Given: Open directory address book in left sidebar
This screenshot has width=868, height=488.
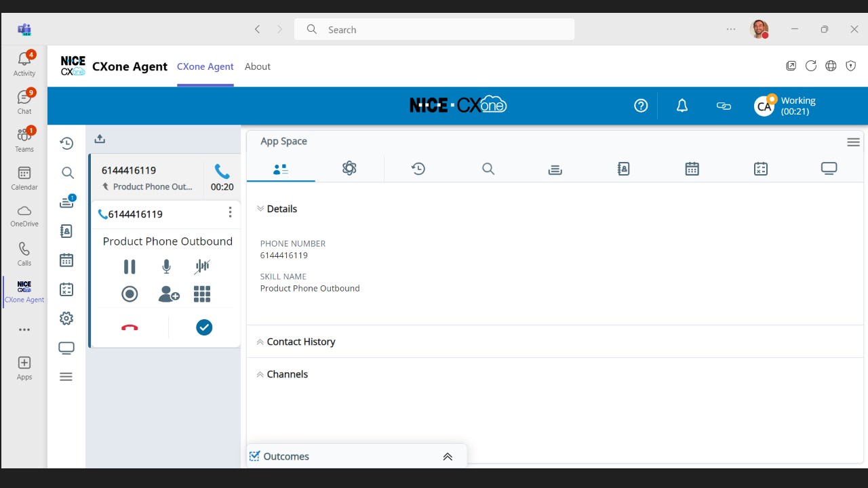Looking at the screenshot, I should click(66, 231).
